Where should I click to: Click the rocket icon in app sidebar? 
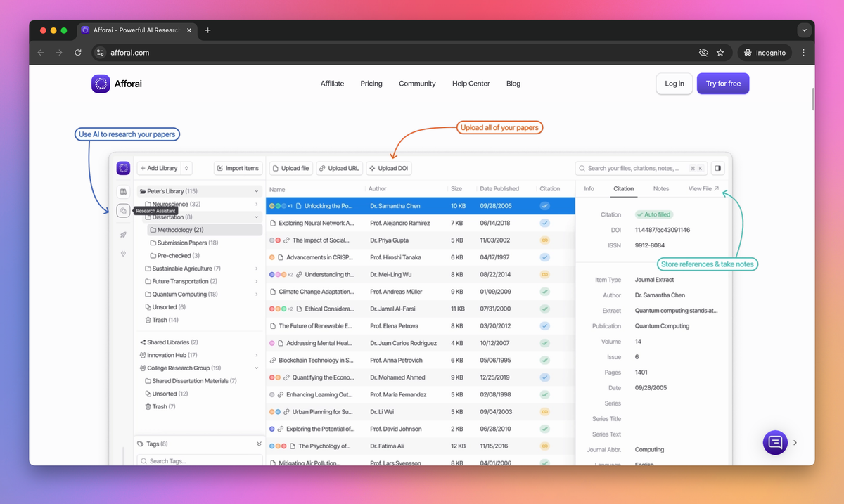[x=123, y=235]
